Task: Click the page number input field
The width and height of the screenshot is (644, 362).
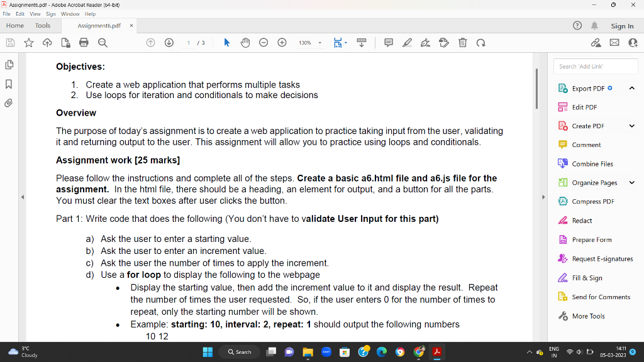Action: point(188,42)
